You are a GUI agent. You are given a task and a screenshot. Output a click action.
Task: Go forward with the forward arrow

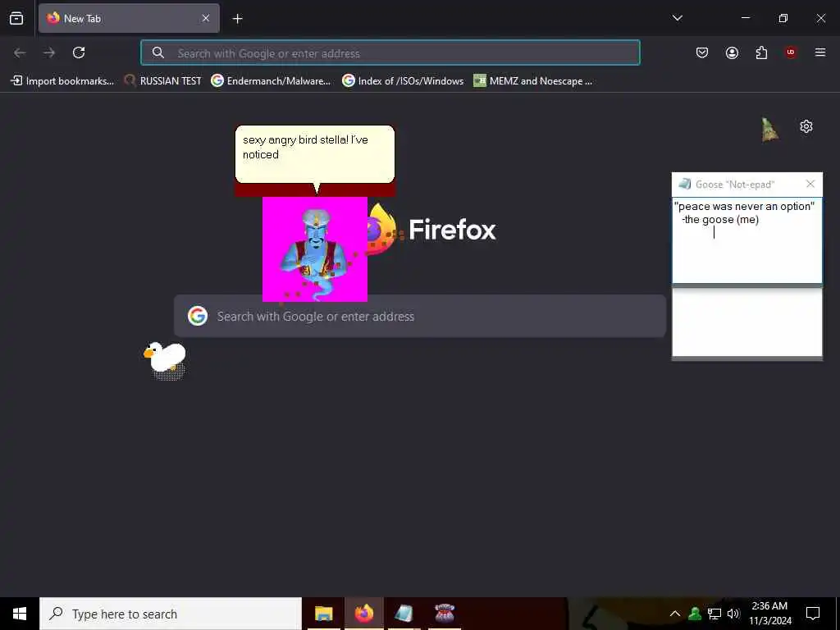[49, 52]
